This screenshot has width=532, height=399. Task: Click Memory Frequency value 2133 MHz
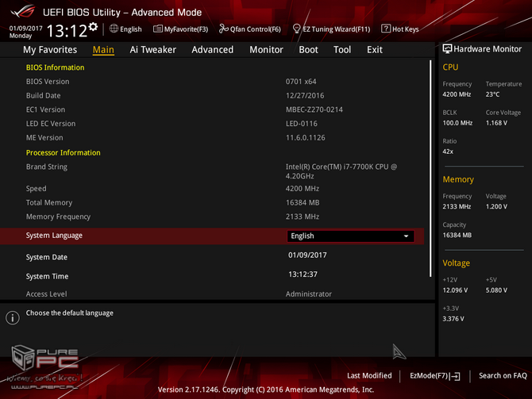(303, 217)
